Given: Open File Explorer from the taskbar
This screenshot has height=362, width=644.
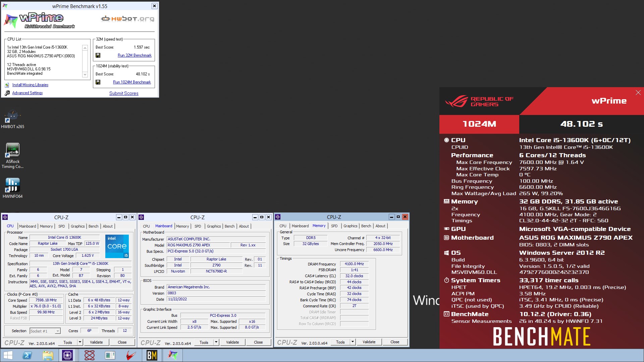Looking at the screenshot, I should [x=48, y=355].
